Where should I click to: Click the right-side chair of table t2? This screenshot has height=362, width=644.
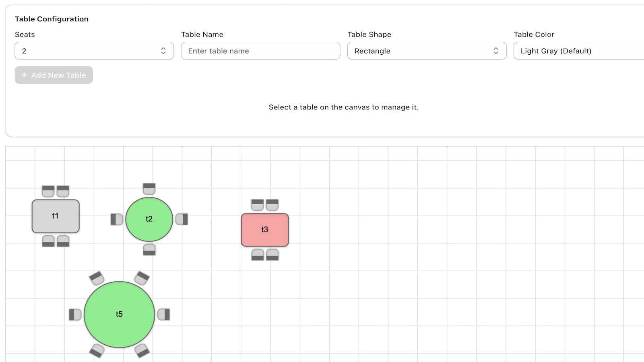pos(182,219)
